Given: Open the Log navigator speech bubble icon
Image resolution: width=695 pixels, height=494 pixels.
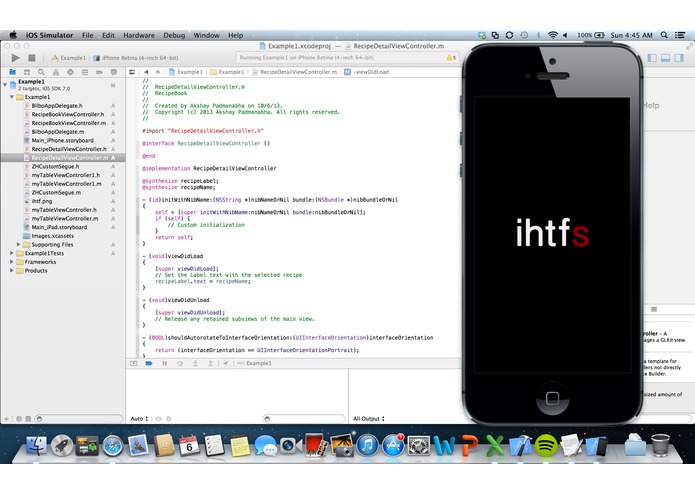Looking at the screenshot, I should 114,72.
